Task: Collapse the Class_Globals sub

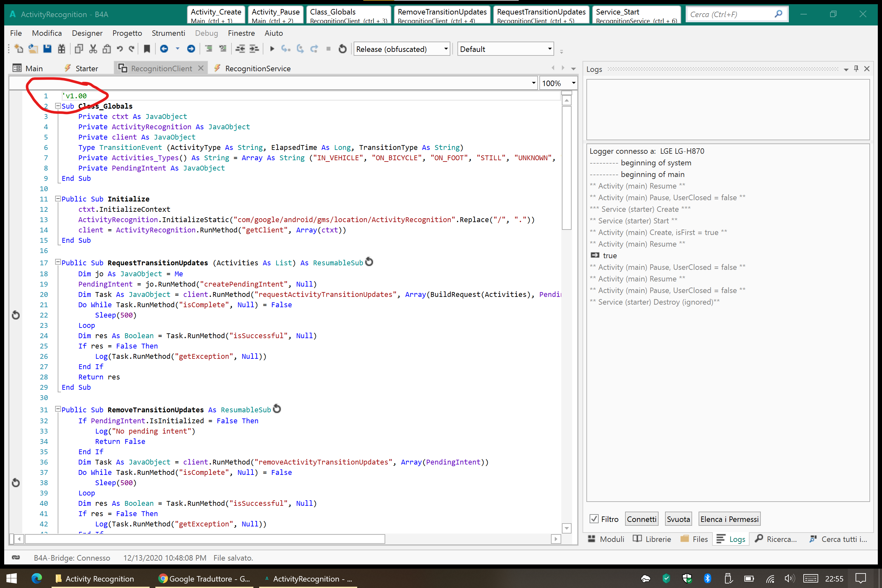Action: pyautogui.click(x=58, y=106)
